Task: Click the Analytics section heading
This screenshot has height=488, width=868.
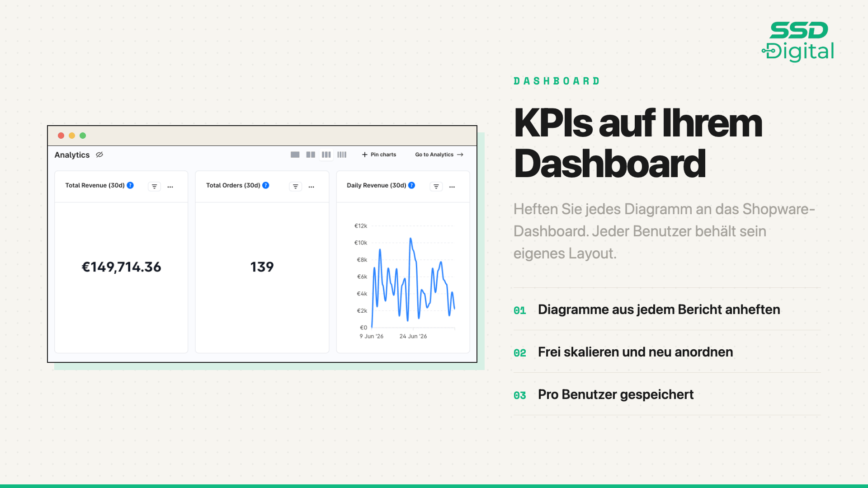Action: pyautogui.click(x=72, y=155)
